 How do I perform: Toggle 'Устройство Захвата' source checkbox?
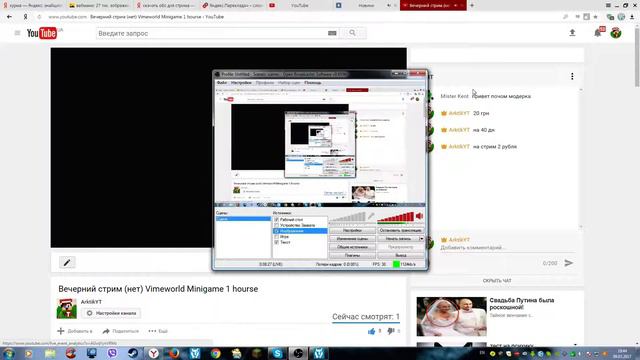point(276,225)
